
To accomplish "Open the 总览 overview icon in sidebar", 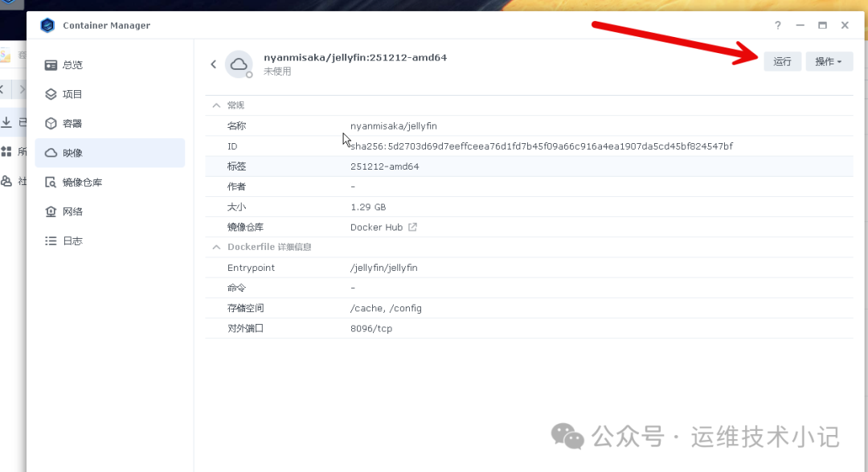I will pyautogui.click(x=51, y=65).
